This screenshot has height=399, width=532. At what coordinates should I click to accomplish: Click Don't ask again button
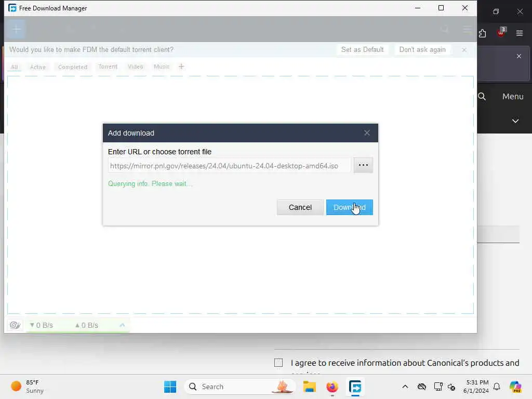[422, 49]
